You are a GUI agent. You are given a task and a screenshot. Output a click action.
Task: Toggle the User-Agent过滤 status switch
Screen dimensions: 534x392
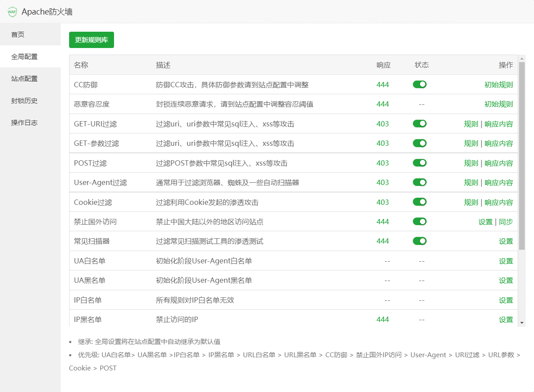point(420,182)
